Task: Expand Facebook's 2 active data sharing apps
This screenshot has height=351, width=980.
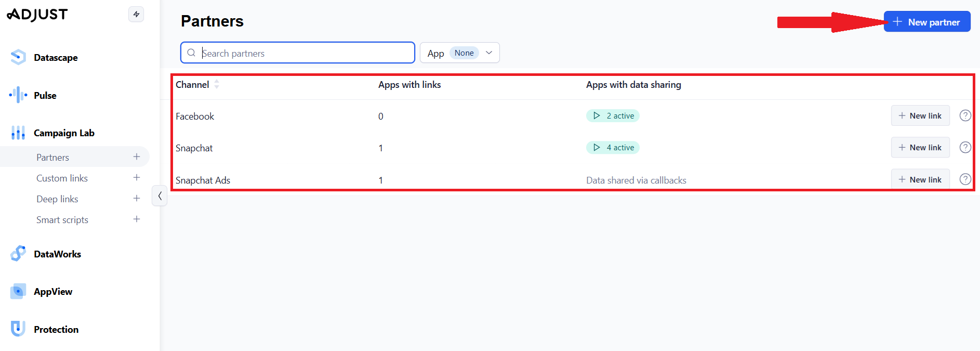Action: coord(613,116)
